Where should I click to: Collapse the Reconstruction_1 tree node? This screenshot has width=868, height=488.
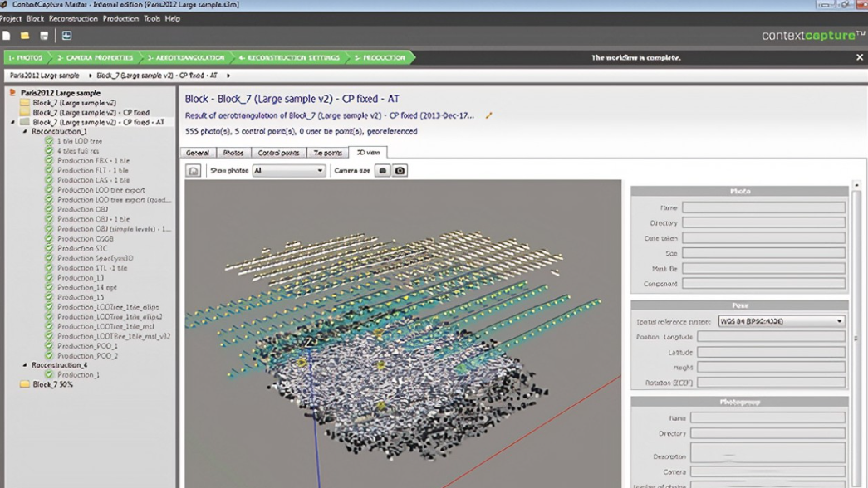point(25,132)
